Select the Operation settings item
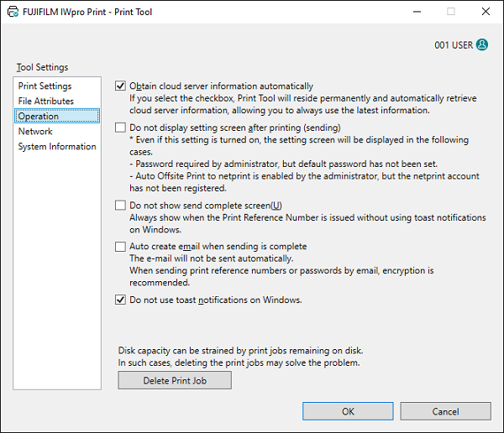This screenshot has height=433, width=504. [x=39, y=116]
